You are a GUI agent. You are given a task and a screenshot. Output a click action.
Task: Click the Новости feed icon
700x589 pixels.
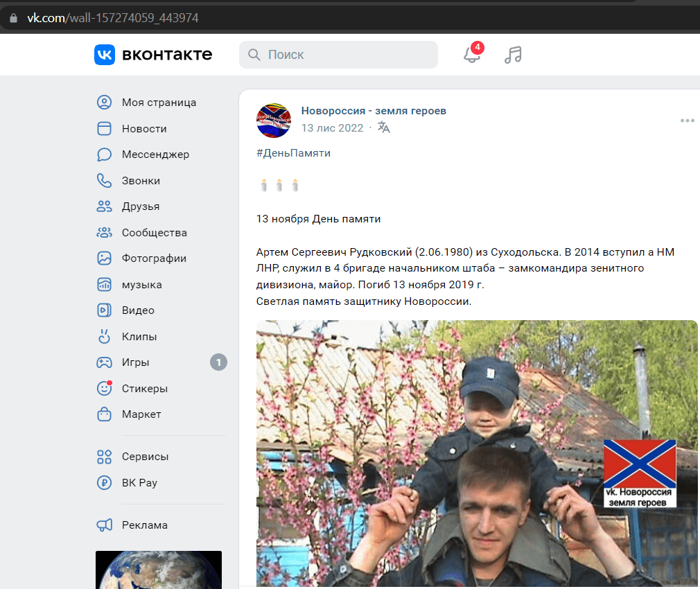coord(105,128)
